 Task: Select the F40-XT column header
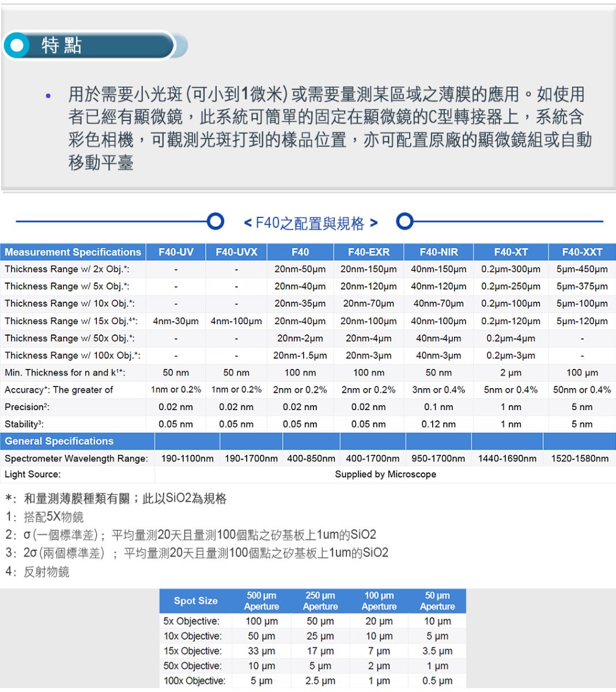[x=511, y=252]
